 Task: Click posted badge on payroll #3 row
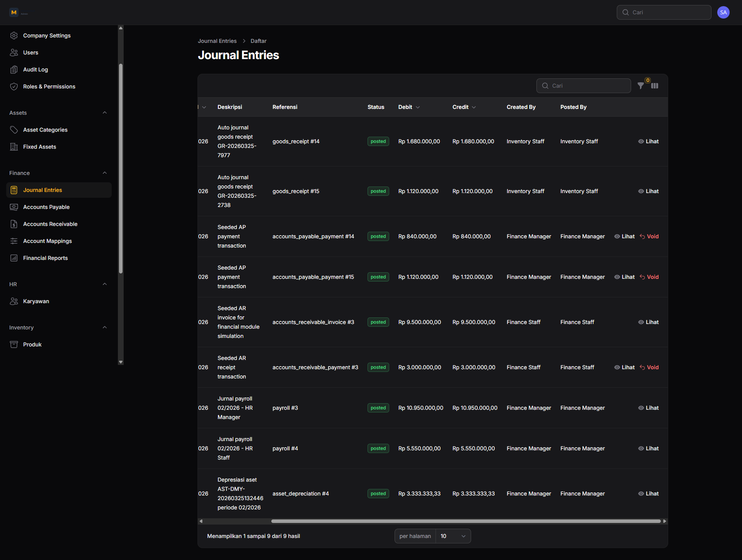pos(378,408)
